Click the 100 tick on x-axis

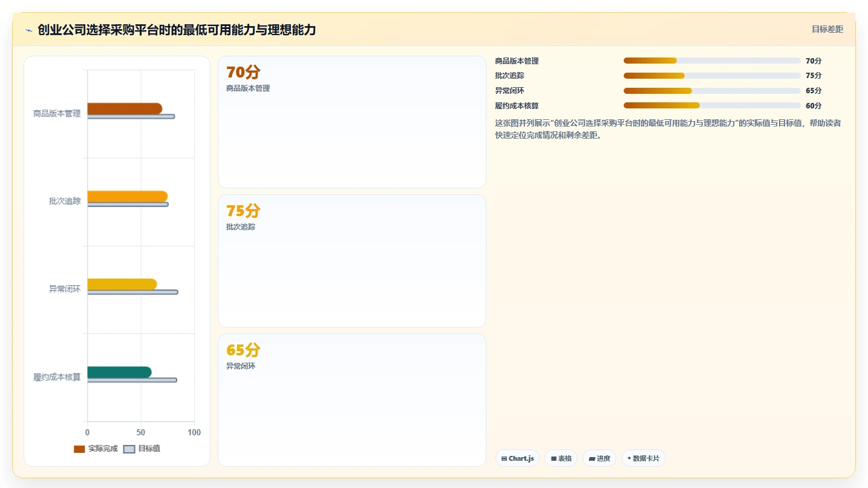point(194,432)
